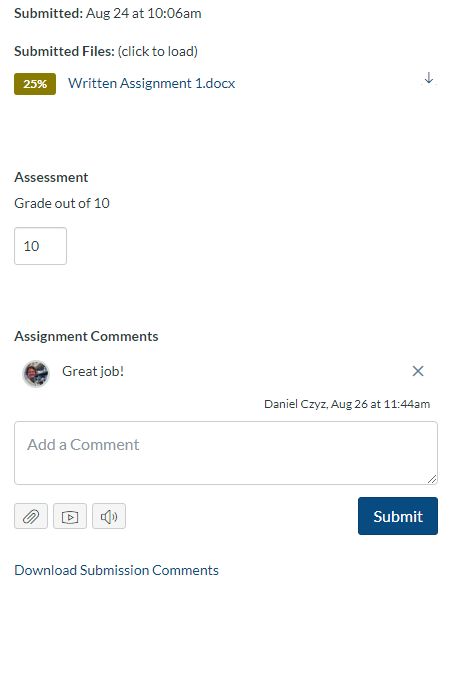The height and width of the screenshot is (679, 455).
Task: Click the Assignment Comments heading
Action: pos(86,336)
